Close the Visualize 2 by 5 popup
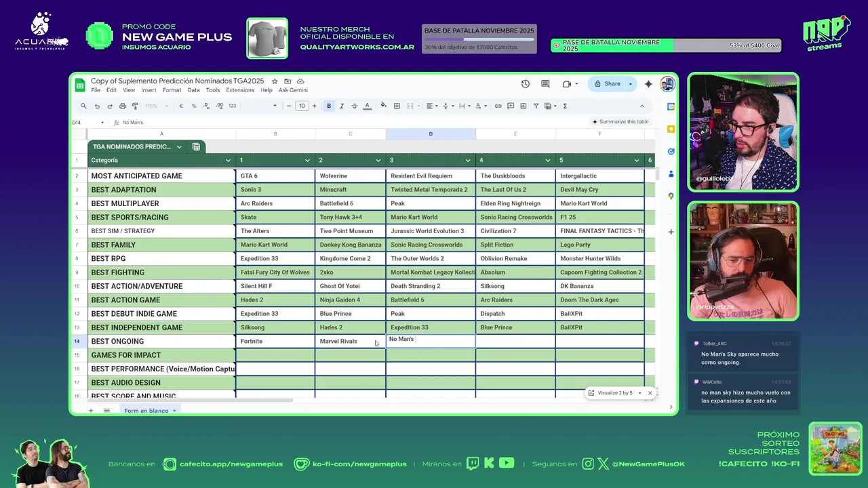868x488 pixels. point(650,393)
